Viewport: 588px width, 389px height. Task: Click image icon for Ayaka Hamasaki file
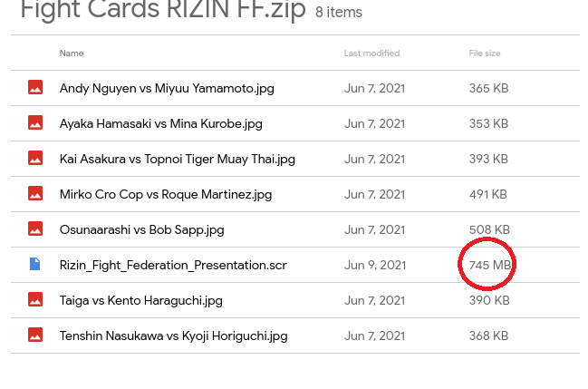coord(35,123)
